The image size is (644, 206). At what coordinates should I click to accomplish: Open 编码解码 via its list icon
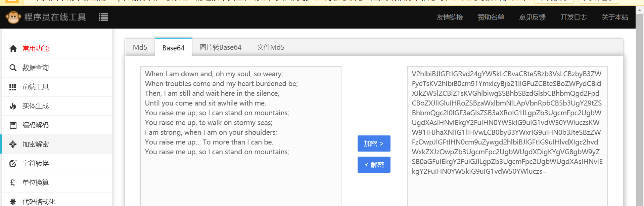[13, 125]
